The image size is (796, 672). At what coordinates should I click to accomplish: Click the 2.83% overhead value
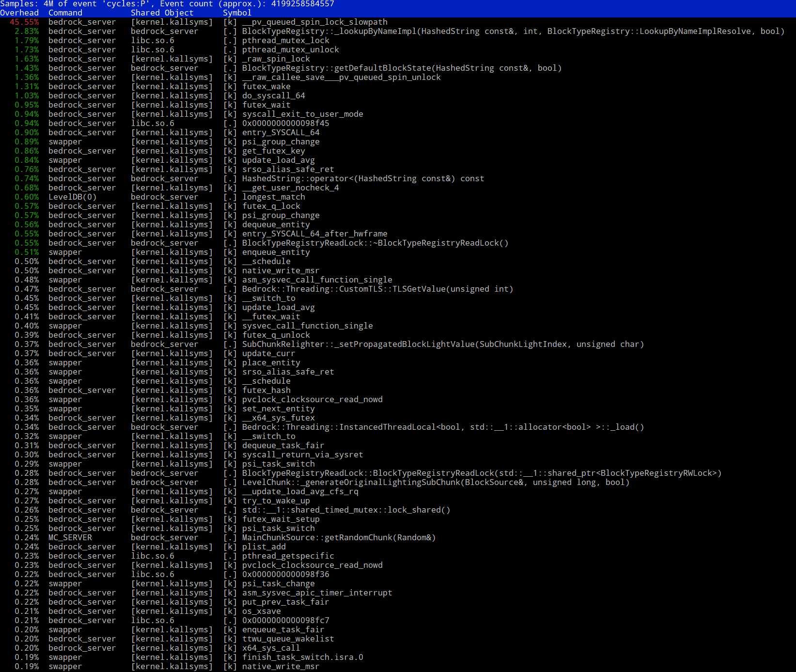coord(27,31)
